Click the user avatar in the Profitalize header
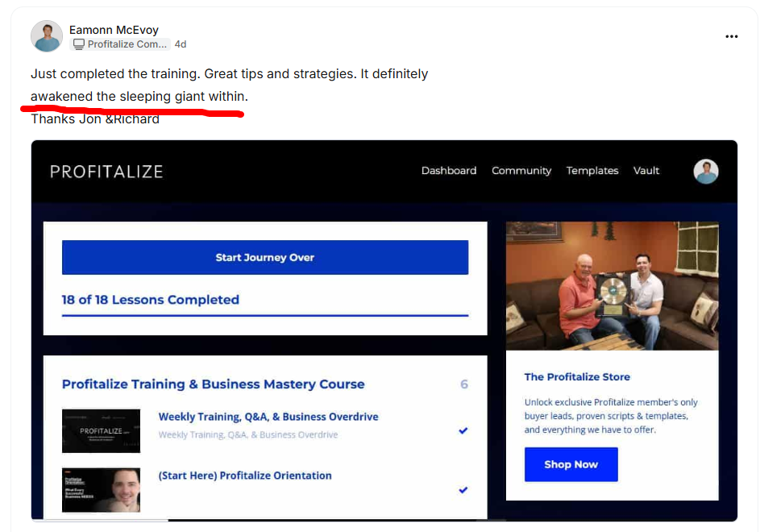 click(705, 172)
